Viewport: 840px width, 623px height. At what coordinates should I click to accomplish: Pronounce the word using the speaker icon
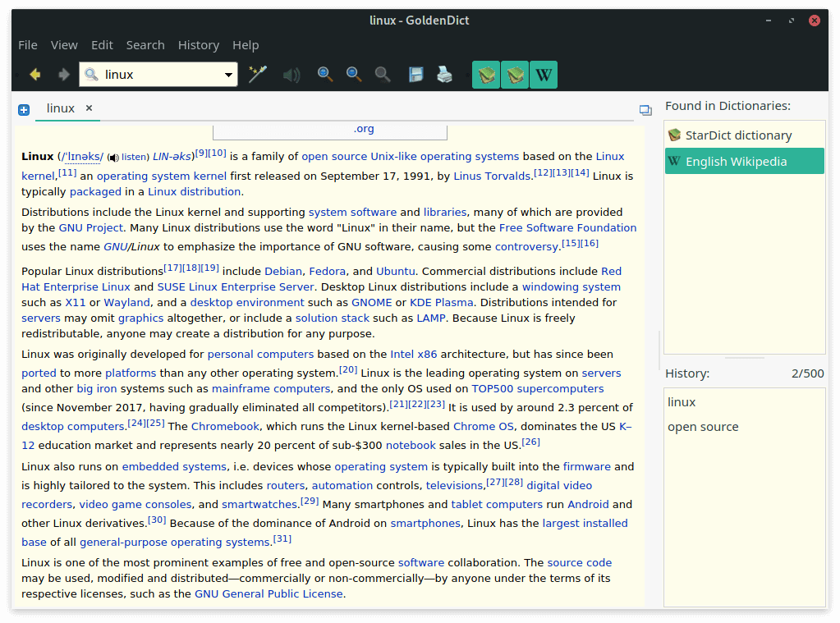tap(291, 74)
